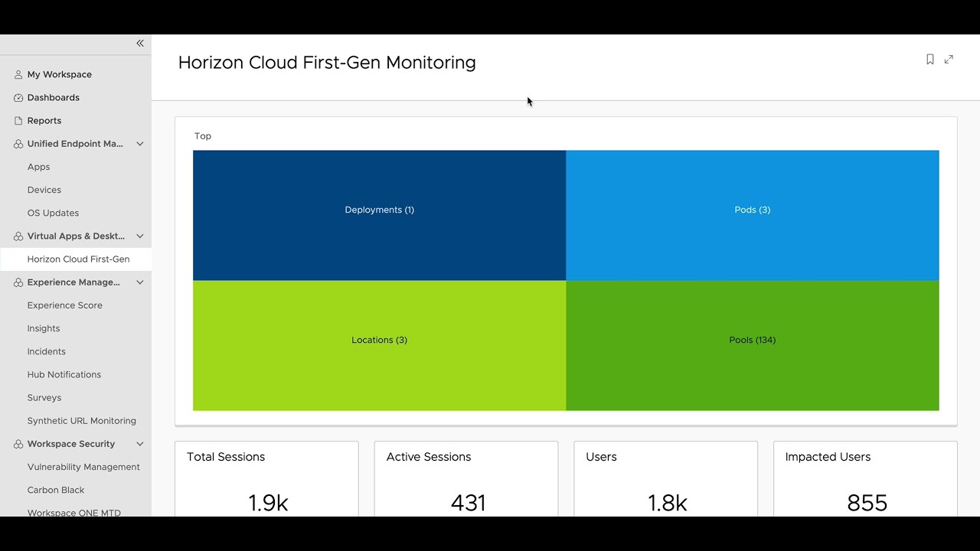Click the 1.8k Users value
The height and width of the screenshot is (551, 980).
pyautogui.click(x=668, y=503)
